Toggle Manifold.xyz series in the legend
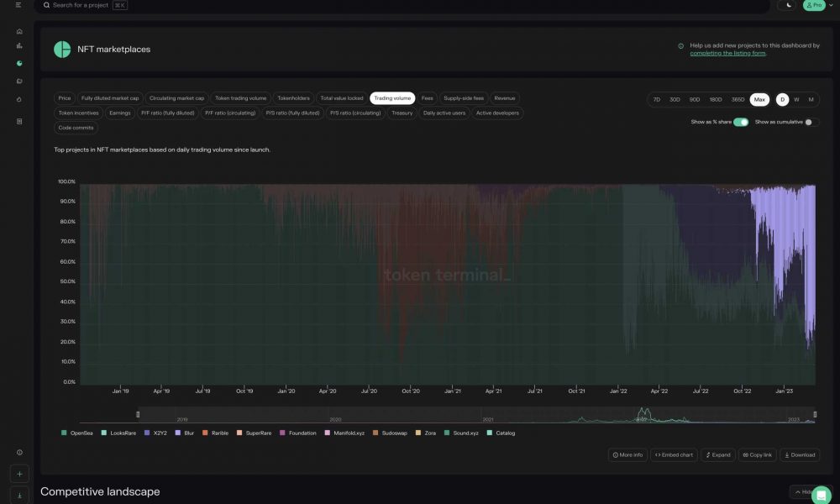Viewport: 840px width, 504px height. [344, 433]
